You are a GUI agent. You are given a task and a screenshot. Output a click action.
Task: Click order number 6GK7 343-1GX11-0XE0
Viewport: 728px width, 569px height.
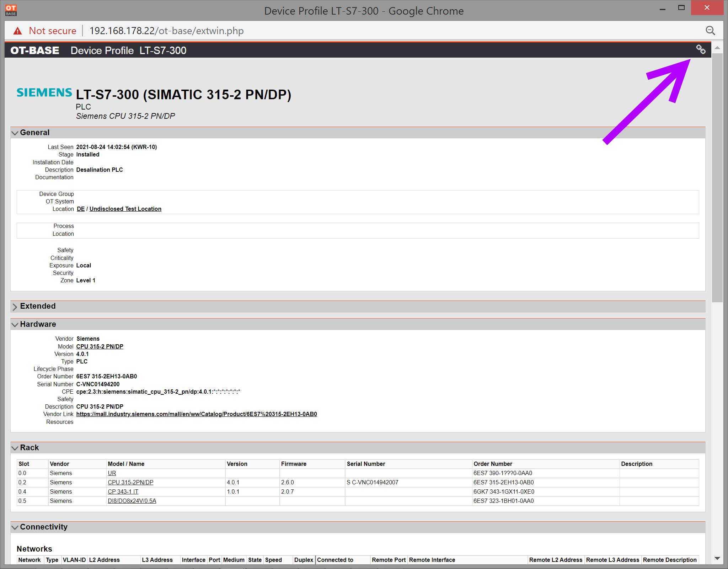pyautogui.click(x=504, y=491)
